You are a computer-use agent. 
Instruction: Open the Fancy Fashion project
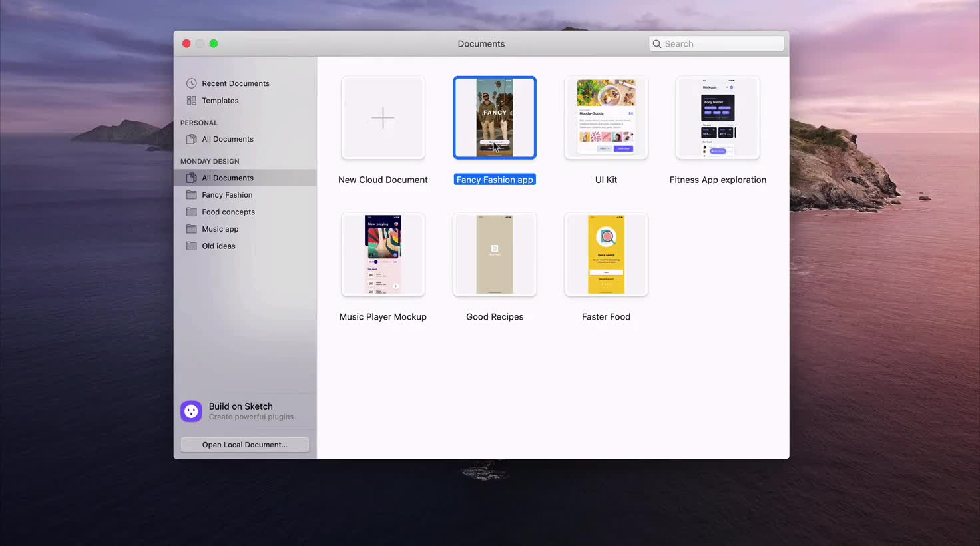245,195
